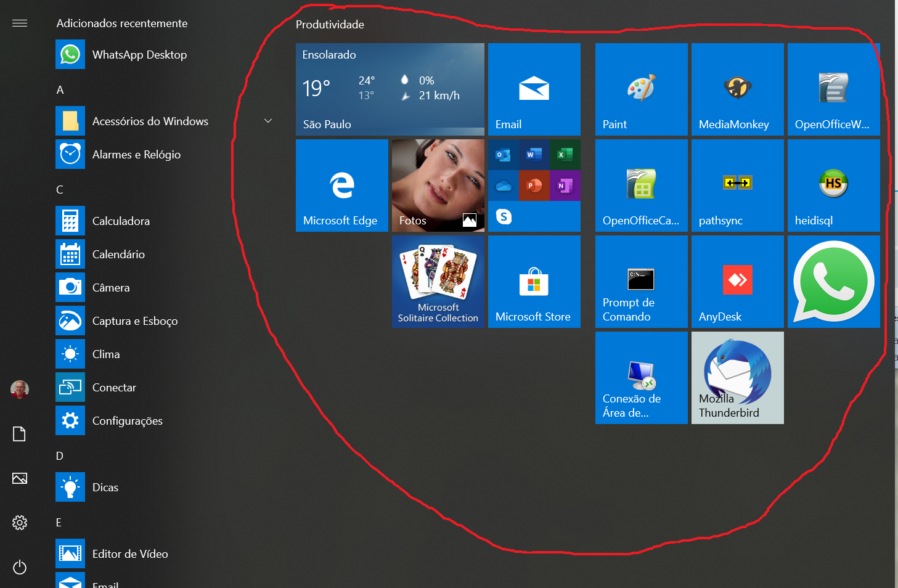Viewport: 898px width, 588px height.
Task: Expand the hamburger menu at top left
Action: (x=20, y=23)
